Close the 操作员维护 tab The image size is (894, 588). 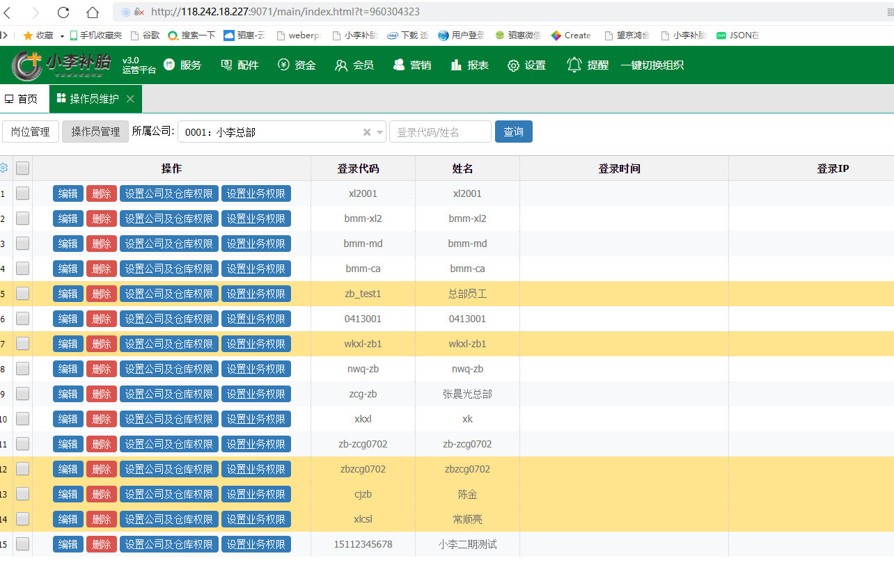pyautogui.click(x=130, y=99)
